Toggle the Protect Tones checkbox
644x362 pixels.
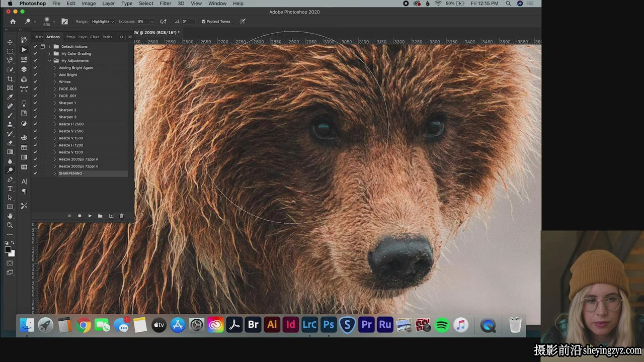pyautogui.click(x=203, y=22)
